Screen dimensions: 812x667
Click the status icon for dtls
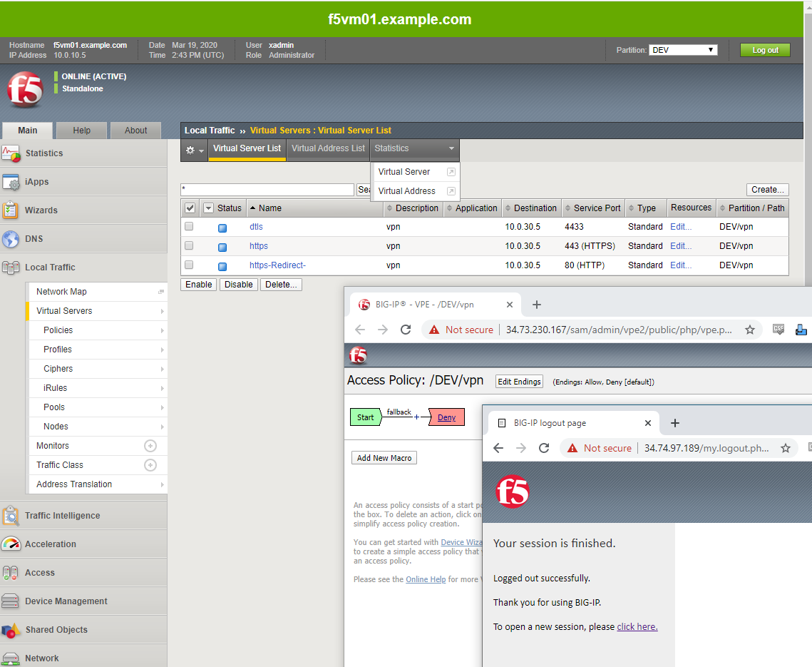[x=222, y=228]
